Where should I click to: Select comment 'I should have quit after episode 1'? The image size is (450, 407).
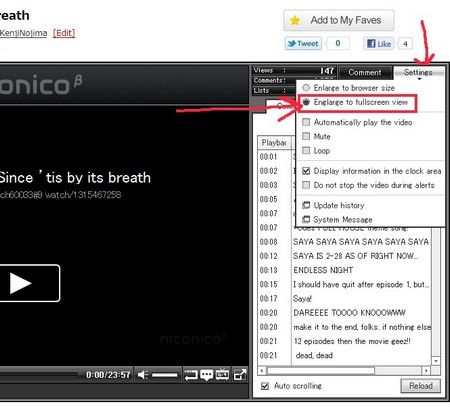pos(361,285)
